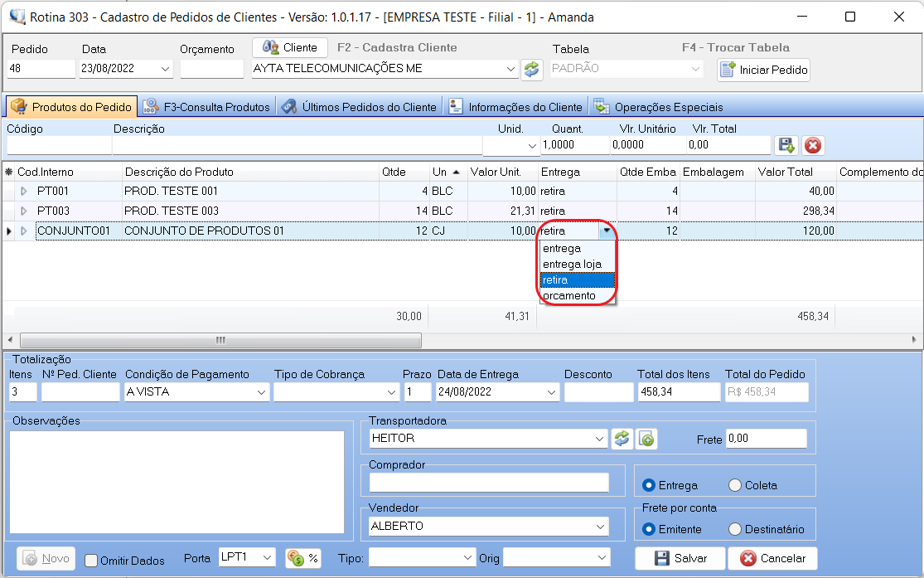Open the Tipo dropdown
Image resolution: width=924 pixels, height=578 pixels.
click(x=467, y=557)
